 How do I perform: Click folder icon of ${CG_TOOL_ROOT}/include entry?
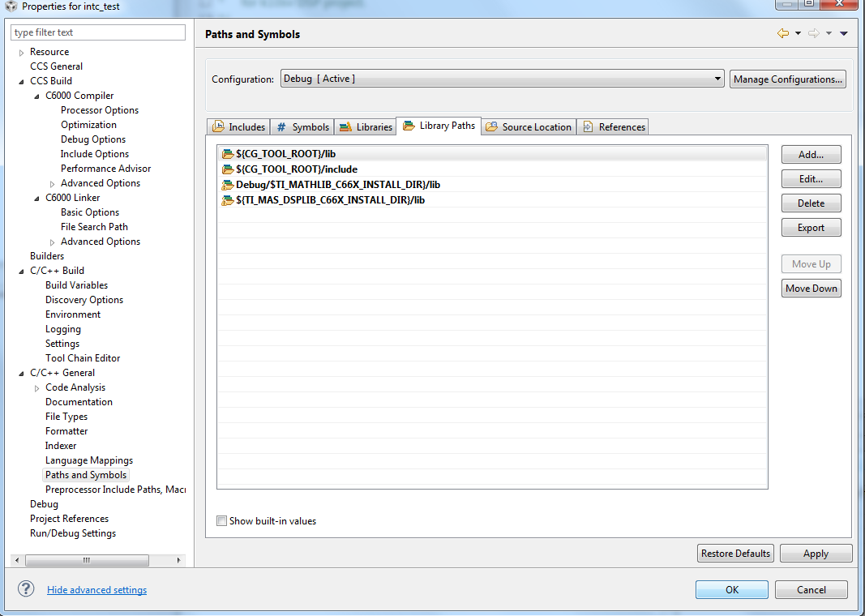pos(227,169)
